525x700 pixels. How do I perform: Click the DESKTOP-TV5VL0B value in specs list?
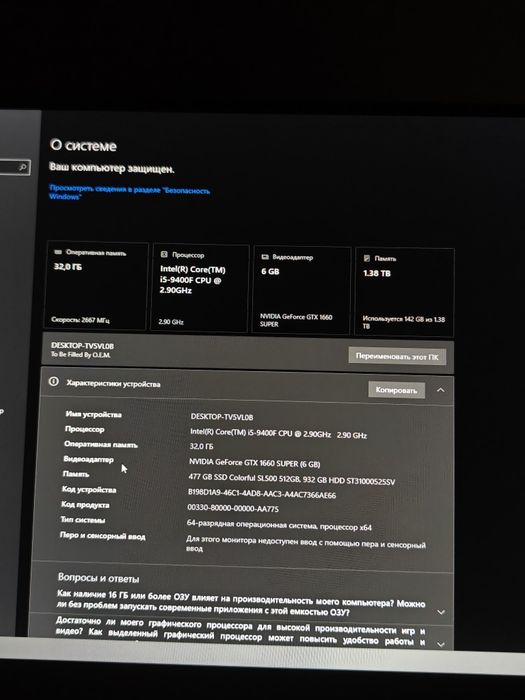[222, 417]
